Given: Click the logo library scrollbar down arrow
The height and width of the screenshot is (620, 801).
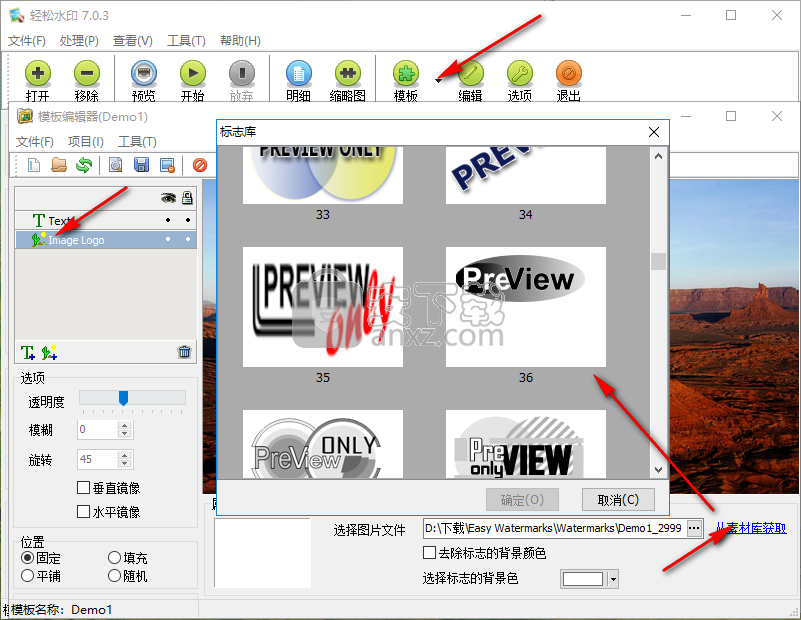Looking at the screenshot, I should point(658,469).
